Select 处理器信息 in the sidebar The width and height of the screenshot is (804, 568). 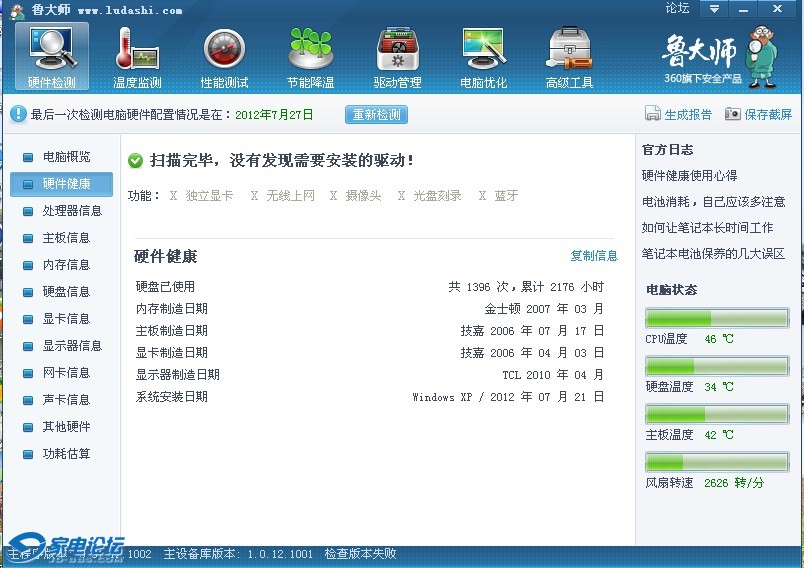(62, 211)
